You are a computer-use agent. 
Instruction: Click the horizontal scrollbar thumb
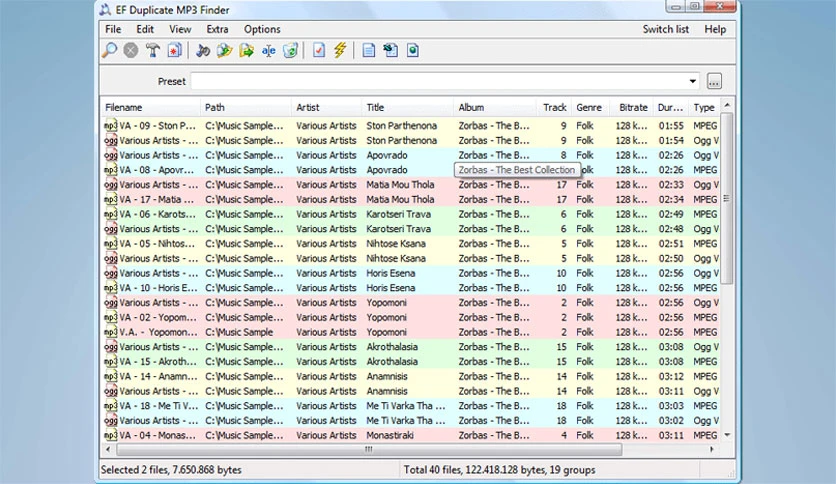[369, 449]
